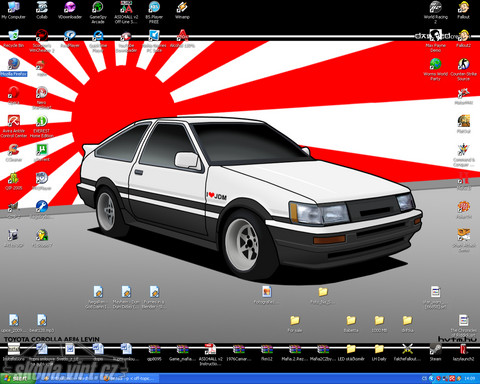Open the My Computer desktop icon
The image size is (480, 384).
point(13,10)
